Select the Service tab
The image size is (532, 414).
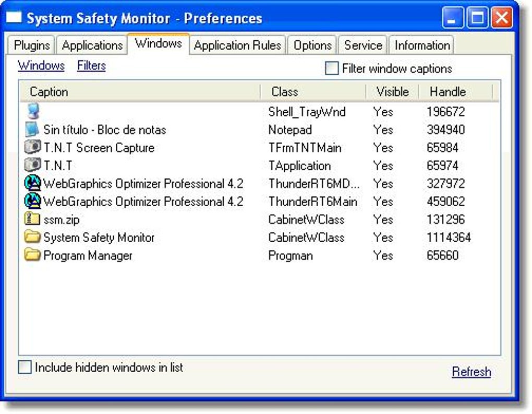pyautogui.click(x=362, y=45)
